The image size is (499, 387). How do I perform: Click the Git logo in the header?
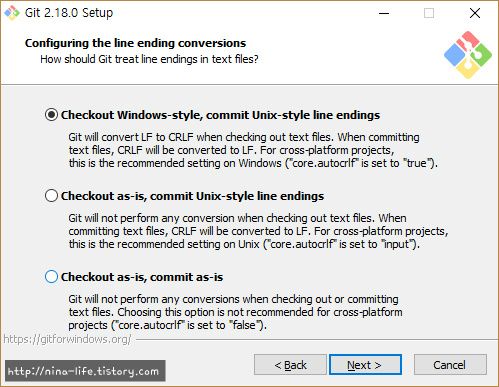point(468,55)
